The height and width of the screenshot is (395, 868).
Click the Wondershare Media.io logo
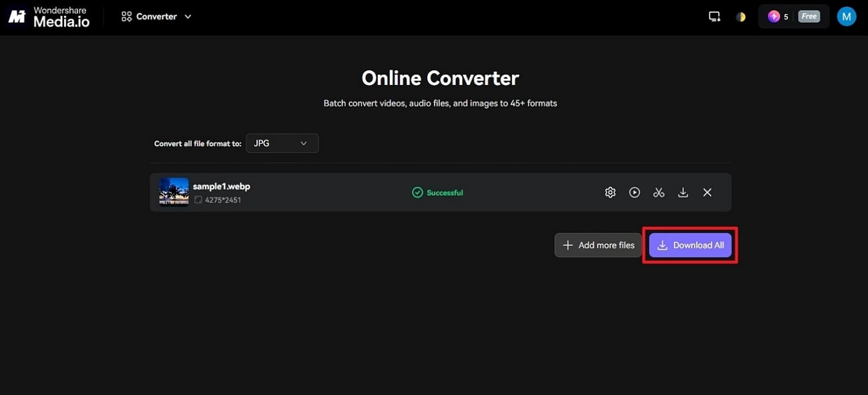click(47, 17)
